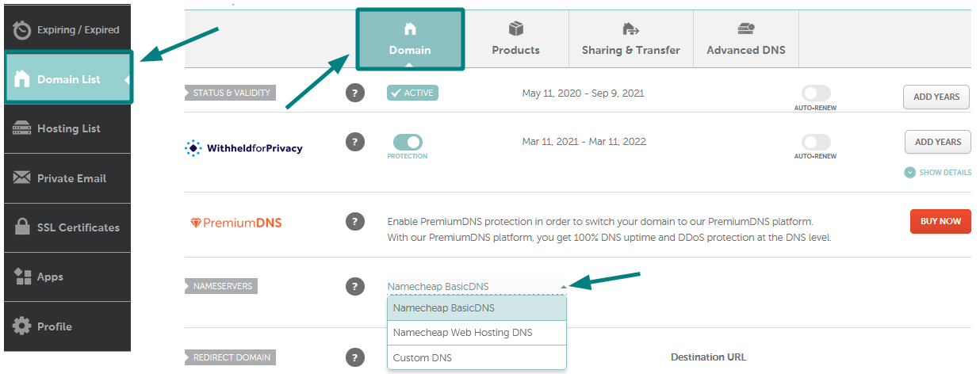Enable auto-renew for domain status
Image resolution: width=980 pixels, height=374 pixels.
click(816, 93)
